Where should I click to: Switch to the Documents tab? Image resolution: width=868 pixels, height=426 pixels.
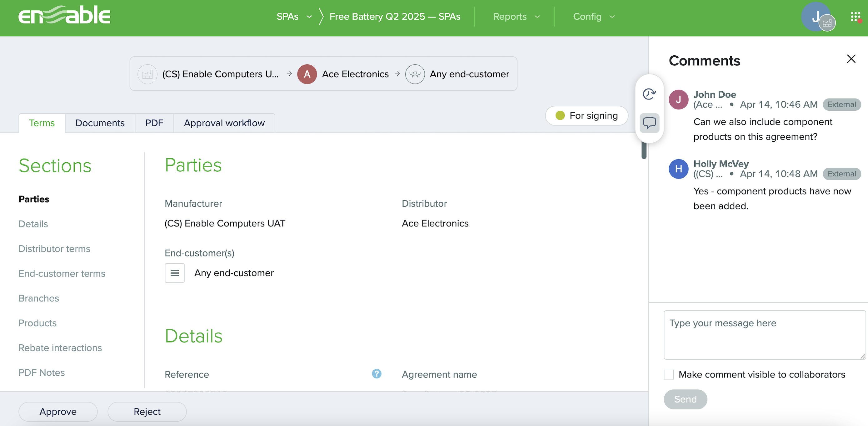(100, 123)
